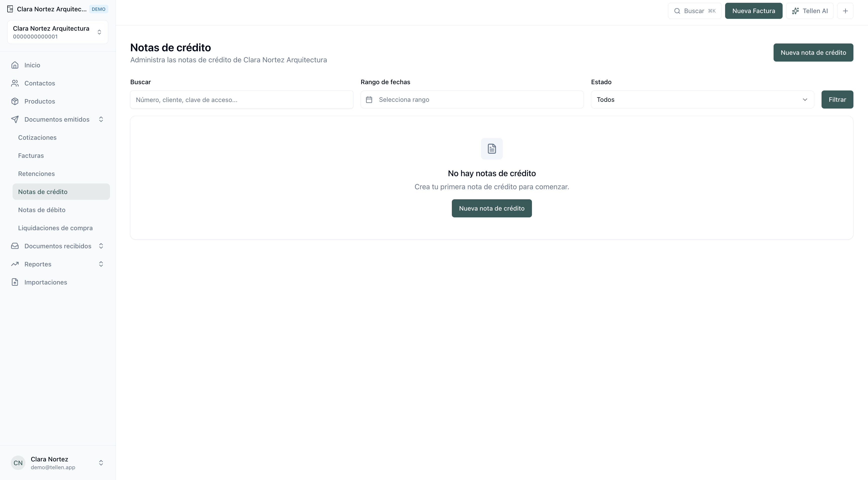Click the Productos box icon
The width and height of the screenshot is (868, 480).
(x=15, y=102)
